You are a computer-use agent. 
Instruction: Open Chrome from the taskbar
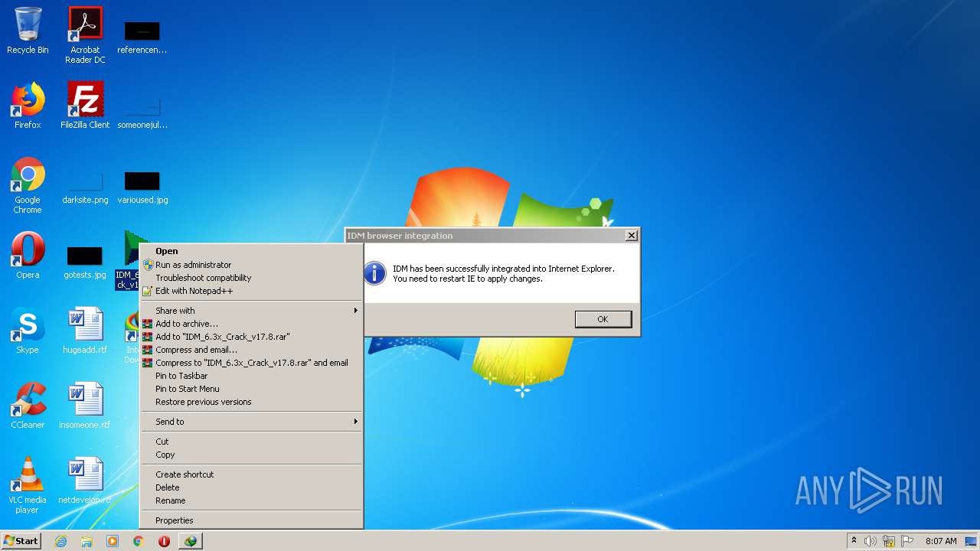[x=139, y=541]
